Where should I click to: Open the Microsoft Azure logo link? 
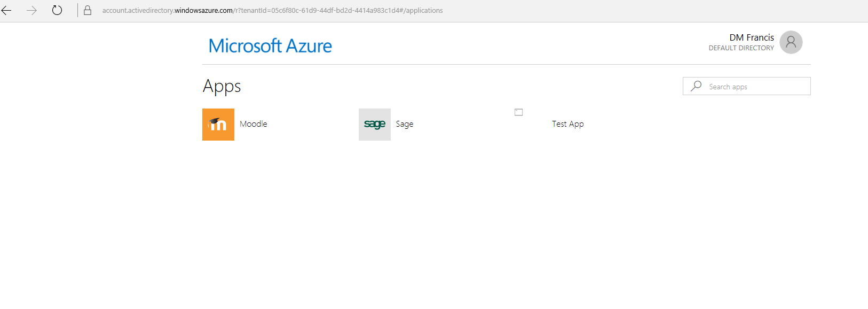coord(270,46)
